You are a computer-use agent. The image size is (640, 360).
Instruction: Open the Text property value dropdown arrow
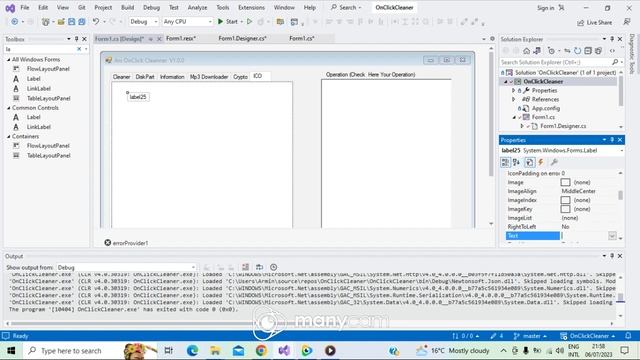[612, 236]
